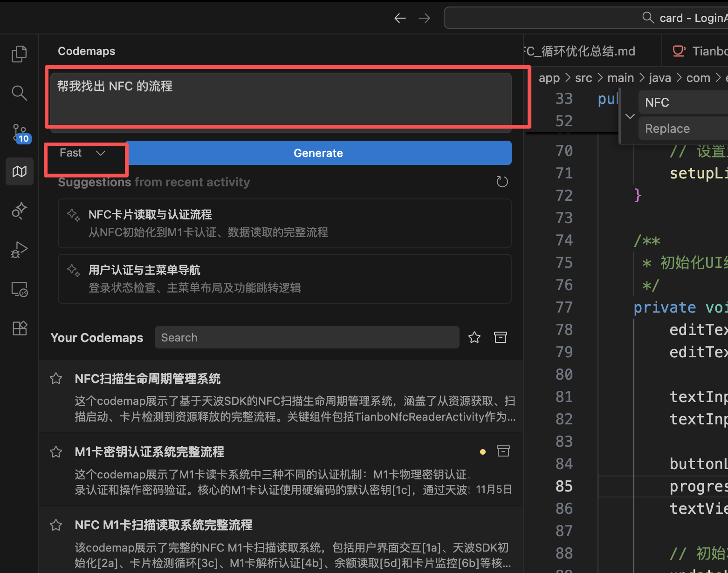Open Remote Explorer icon in sidebar

20,289
